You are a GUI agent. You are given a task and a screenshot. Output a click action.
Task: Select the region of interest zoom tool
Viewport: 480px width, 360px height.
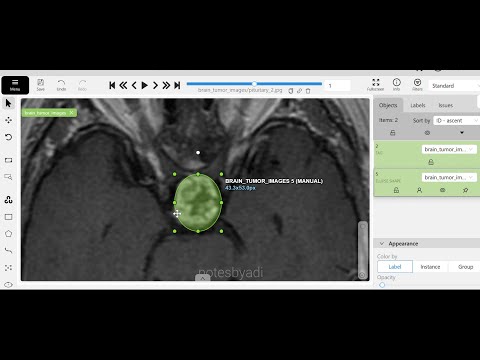tap(9, 177)
